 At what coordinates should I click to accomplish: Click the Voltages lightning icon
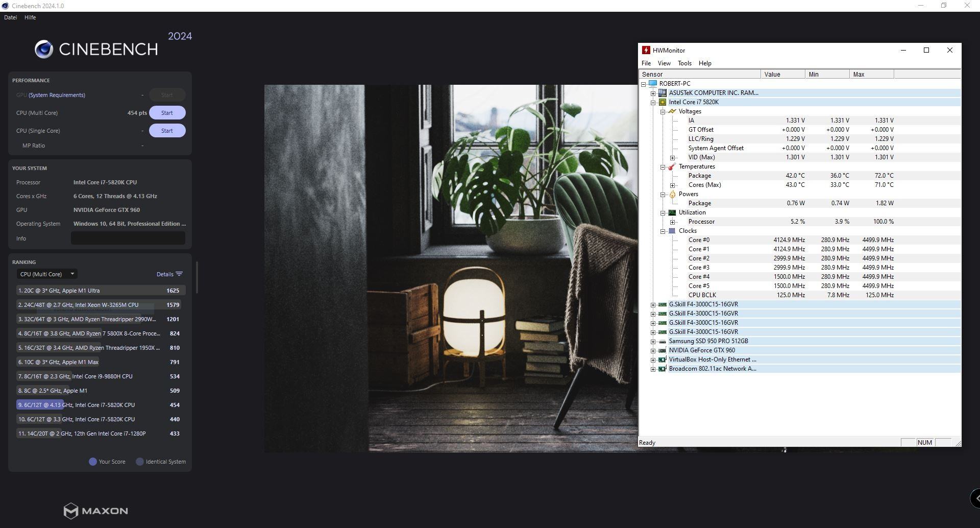pos(672,111)
